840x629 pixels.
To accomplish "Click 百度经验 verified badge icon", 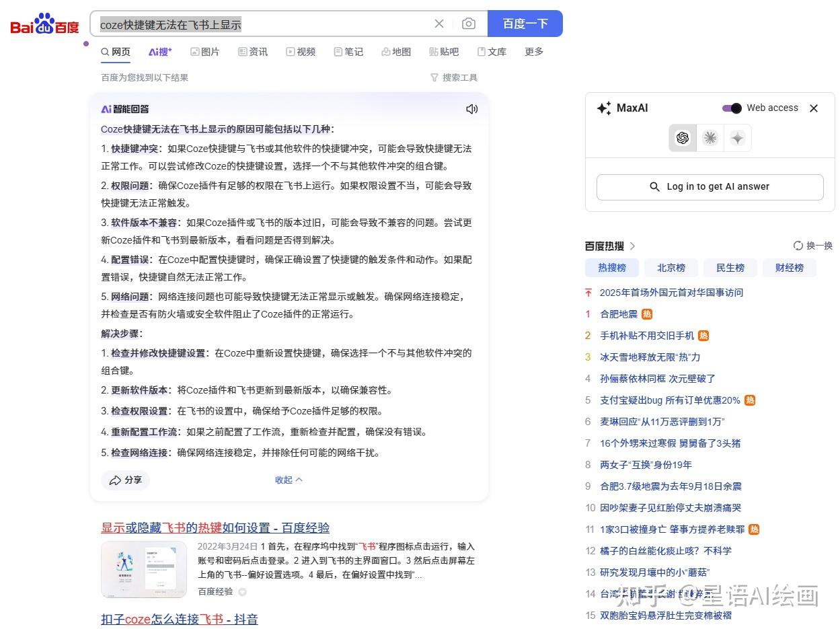I will point(243,592).
